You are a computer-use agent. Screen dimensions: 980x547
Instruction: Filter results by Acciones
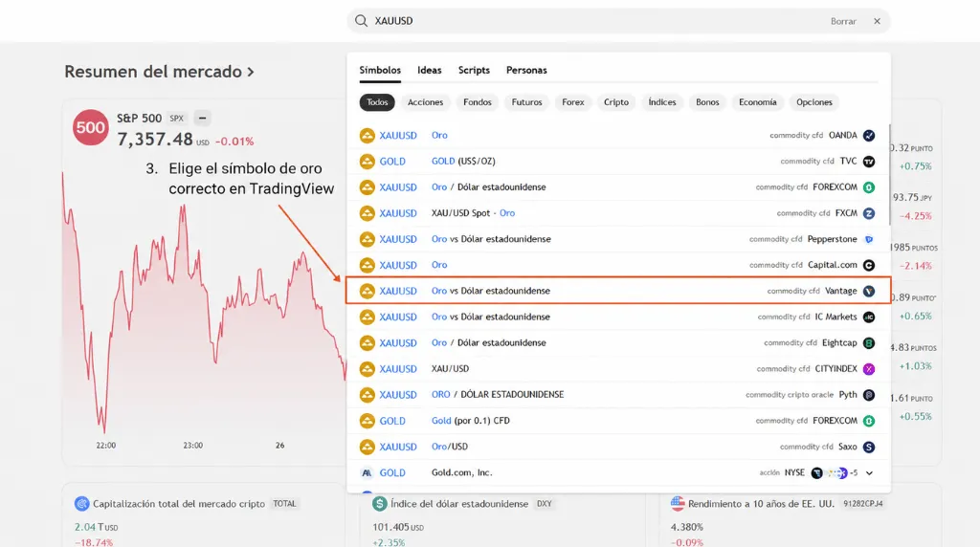[x=425, y=101]
